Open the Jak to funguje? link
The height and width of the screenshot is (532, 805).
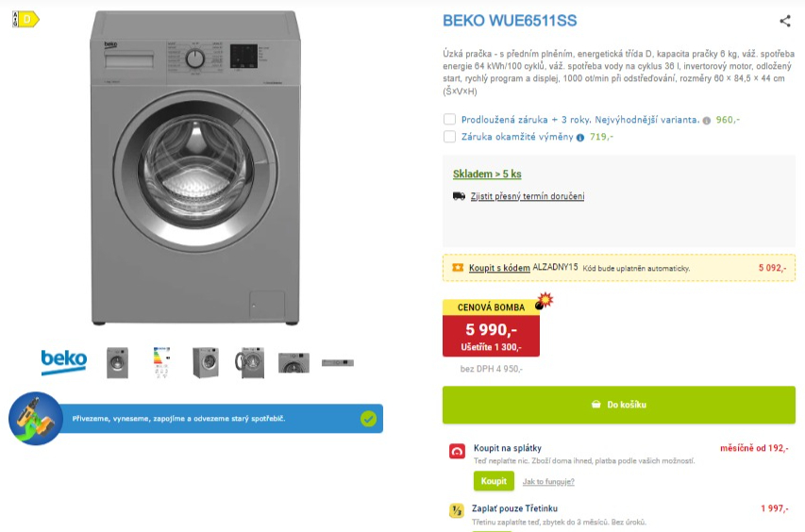[x=548, y=482]
